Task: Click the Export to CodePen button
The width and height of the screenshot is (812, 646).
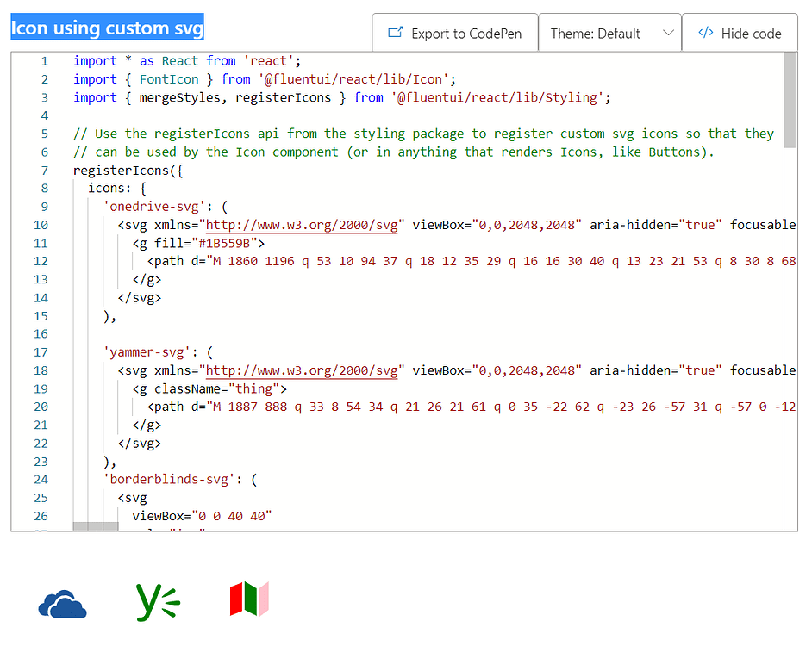Action: click(454, 33)
